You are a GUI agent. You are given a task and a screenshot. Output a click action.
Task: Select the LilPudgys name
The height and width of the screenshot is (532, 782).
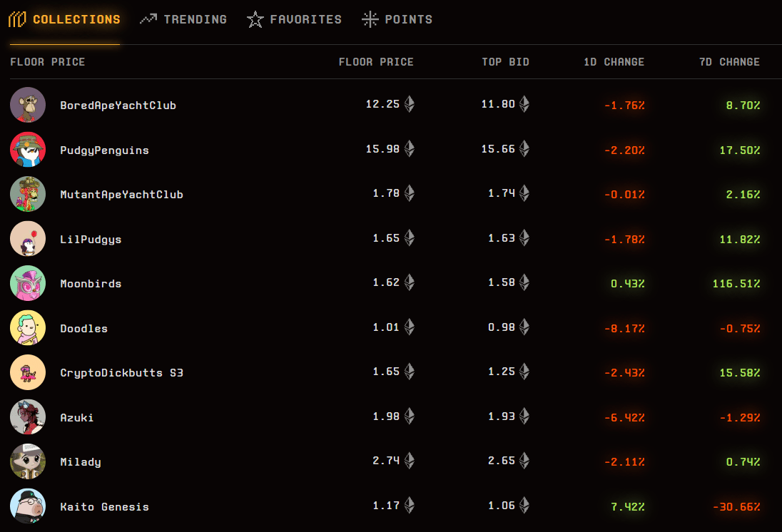(x=91, y=240)
